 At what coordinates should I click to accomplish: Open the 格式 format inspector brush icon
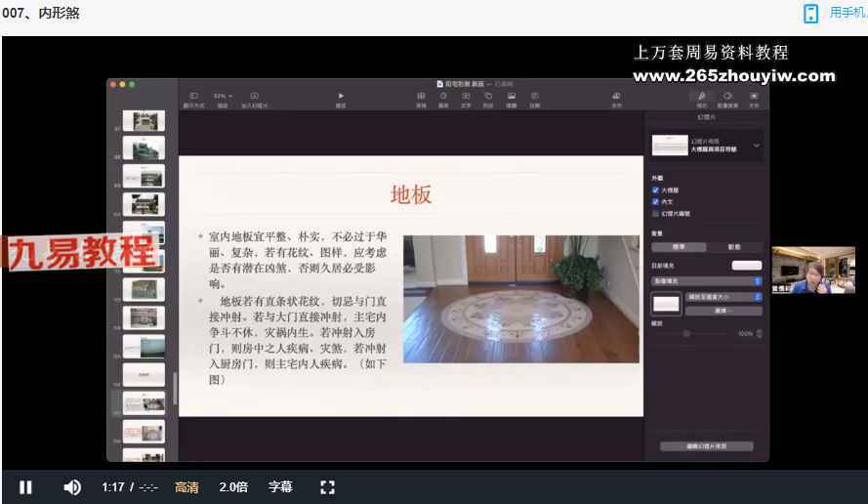[701, 97]
